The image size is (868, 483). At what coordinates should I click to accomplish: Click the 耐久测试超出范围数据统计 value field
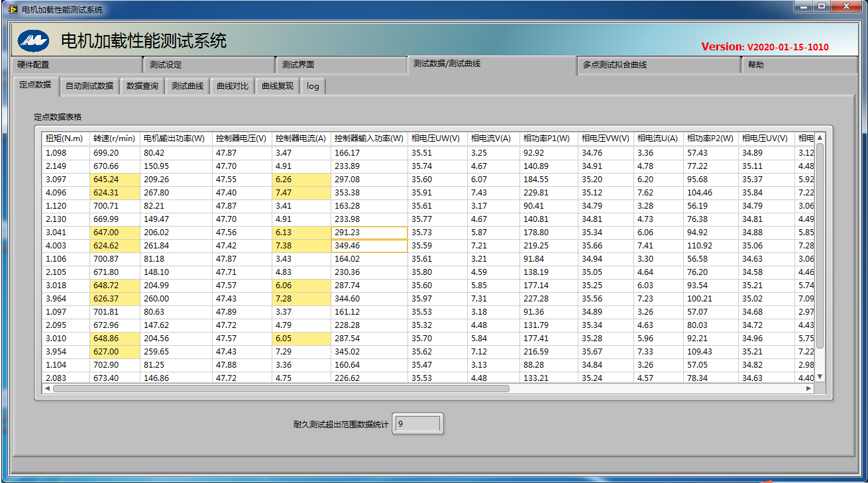(418, 424)
